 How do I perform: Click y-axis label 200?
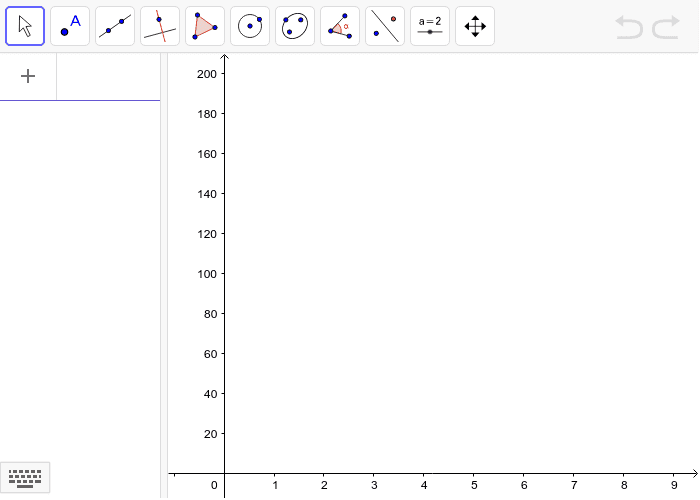[207, 74]
